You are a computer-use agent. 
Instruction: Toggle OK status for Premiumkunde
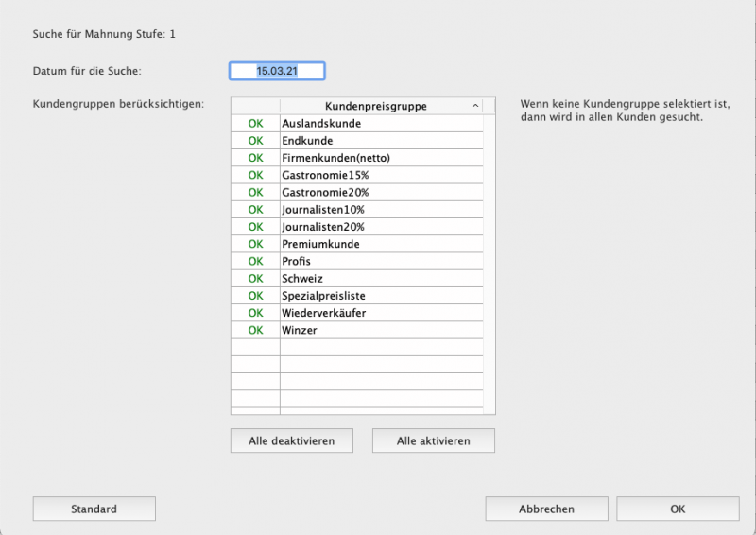click(255, 244)
